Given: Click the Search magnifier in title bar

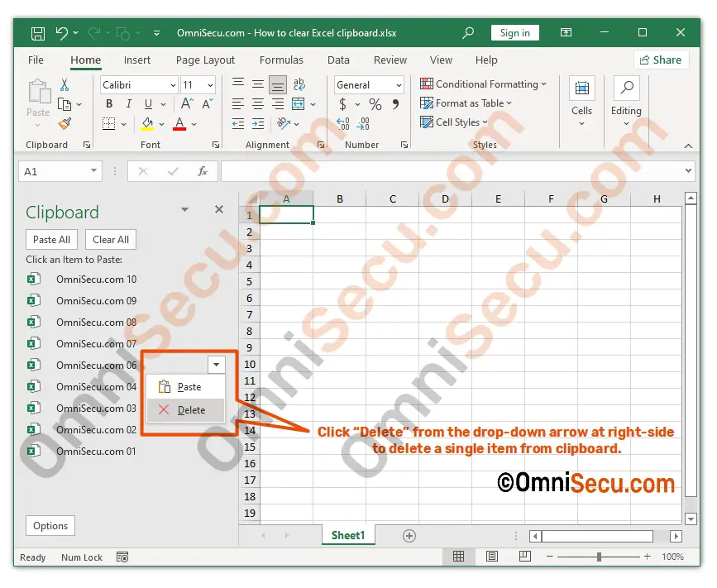Looking at the screenshot, I should click(468, 33).
